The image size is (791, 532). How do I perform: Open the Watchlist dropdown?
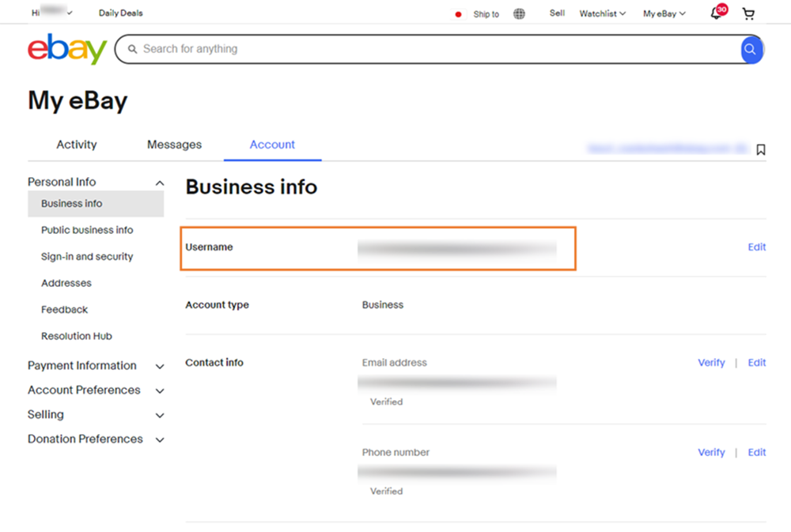[x=602, y=13]
